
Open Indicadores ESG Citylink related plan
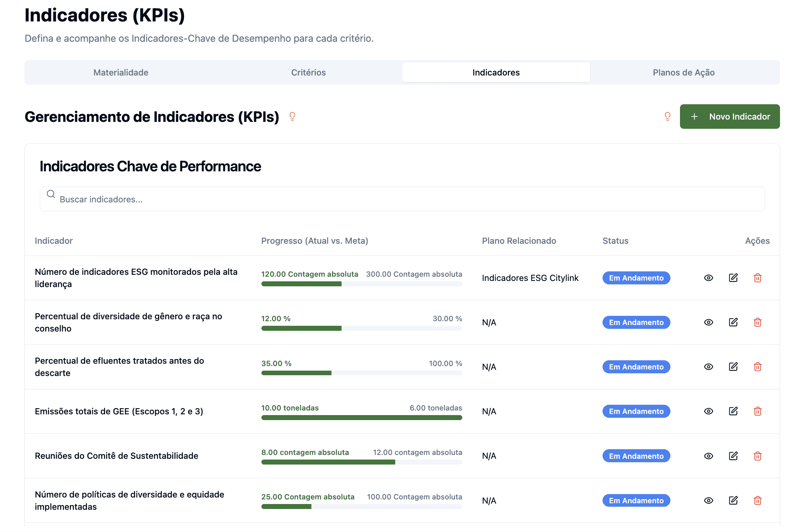530,278
